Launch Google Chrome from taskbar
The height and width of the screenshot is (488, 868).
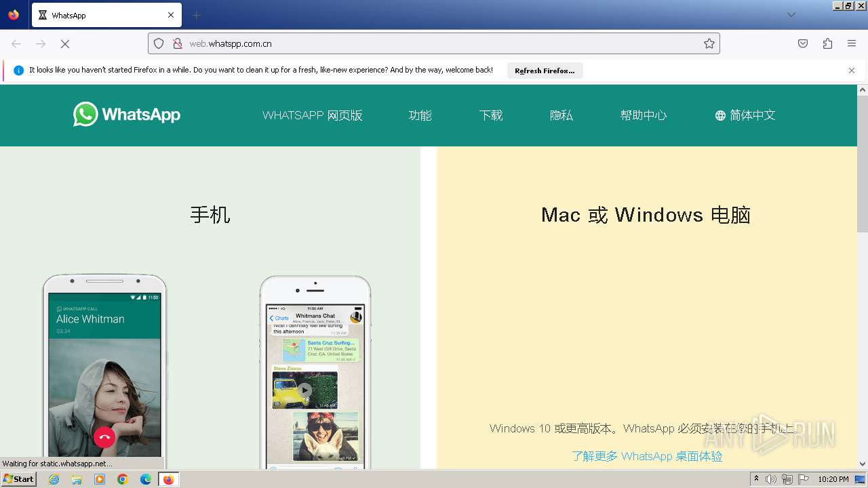pos(123,479)
